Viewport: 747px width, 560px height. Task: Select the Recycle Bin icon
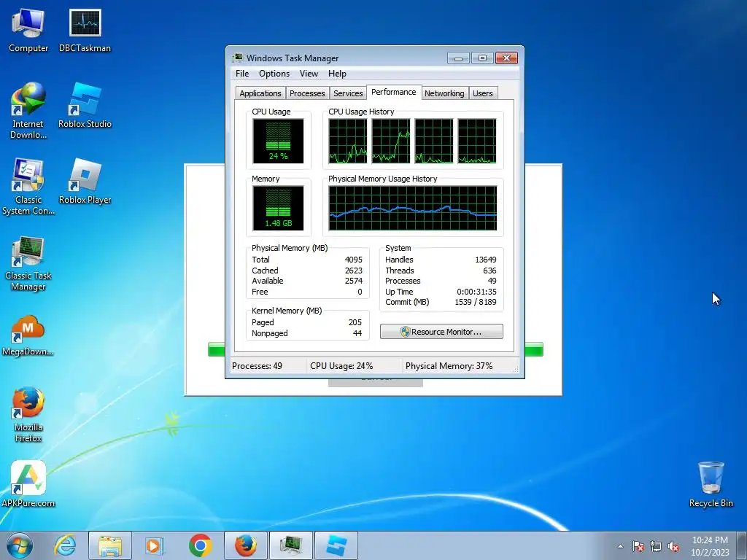point(711,484)
